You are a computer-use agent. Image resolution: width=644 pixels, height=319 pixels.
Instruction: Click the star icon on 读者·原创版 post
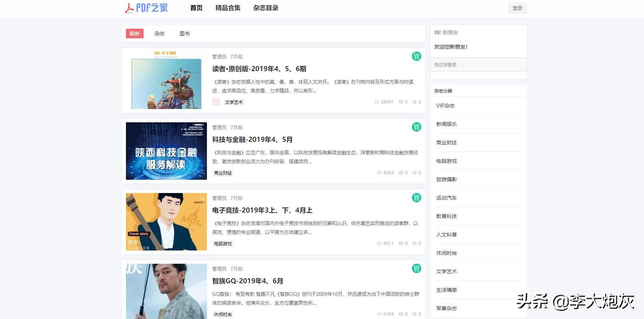[x=415, y=102]
